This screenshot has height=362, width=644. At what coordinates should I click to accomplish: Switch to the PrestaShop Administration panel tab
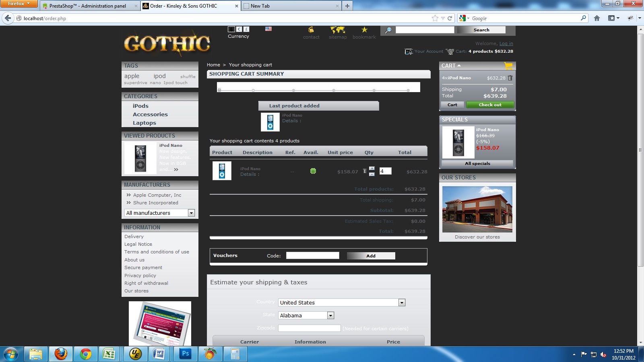point(90,6)
